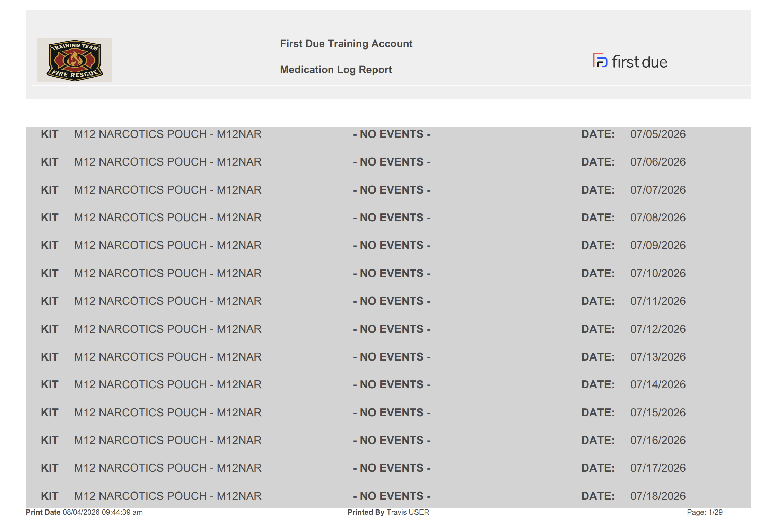Image resolution: width=777 pixels, height=532 pixels.
Task: Click NO EVENTS in the 07/06/2026 row
Action: (x=392, y=162)
